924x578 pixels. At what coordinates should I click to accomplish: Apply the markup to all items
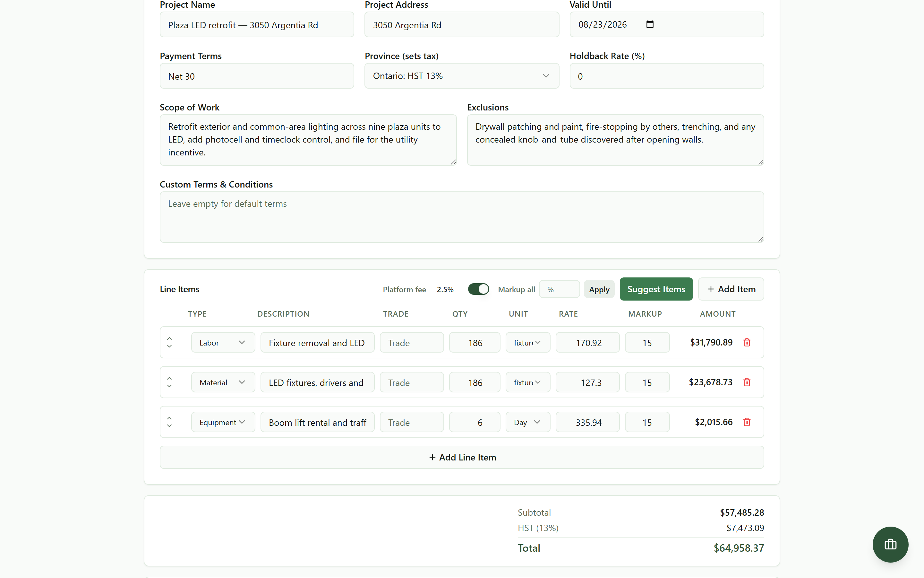[x=599, y=289]
